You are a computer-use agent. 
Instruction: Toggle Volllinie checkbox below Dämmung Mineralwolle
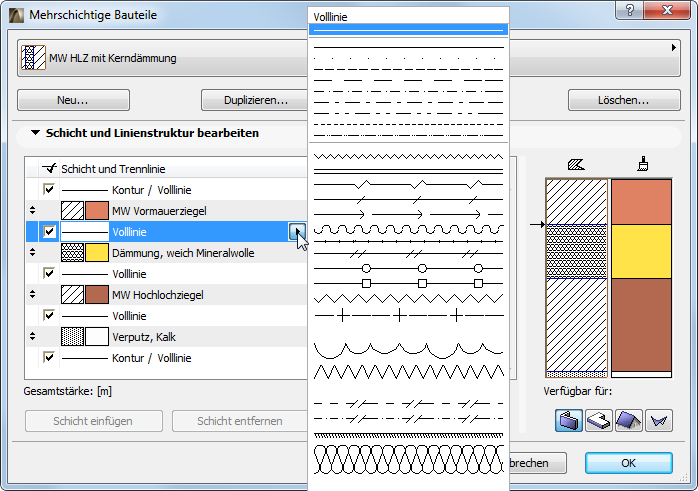(x=49, y=273)
